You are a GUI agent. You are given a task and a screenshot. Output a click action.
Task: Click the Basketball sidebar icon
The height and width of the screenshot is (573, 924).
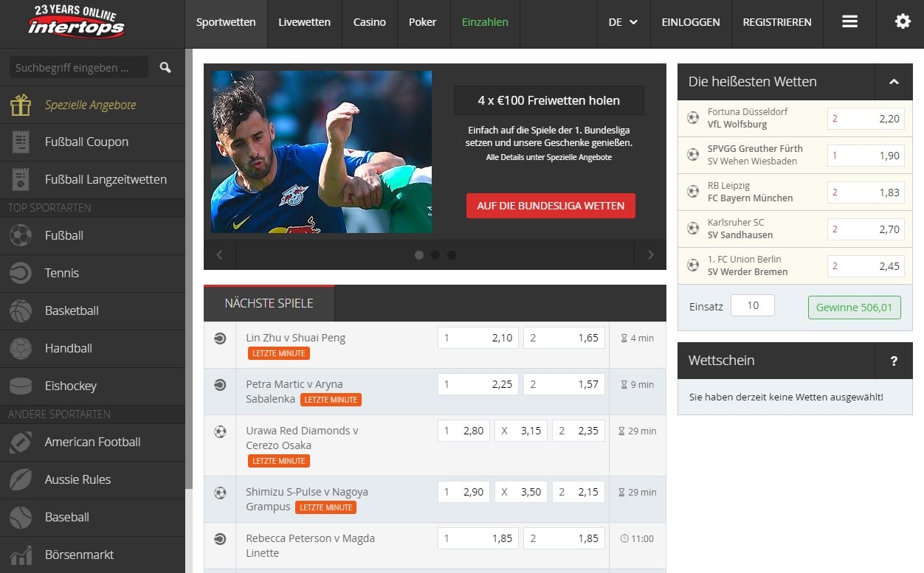(21, 311)
